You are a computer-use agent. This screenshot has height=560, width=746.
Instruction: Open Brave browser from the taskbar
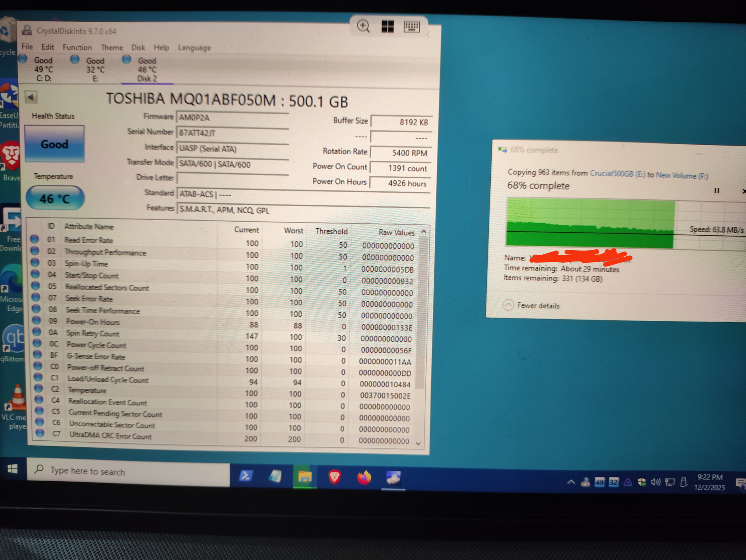(335, 477)
